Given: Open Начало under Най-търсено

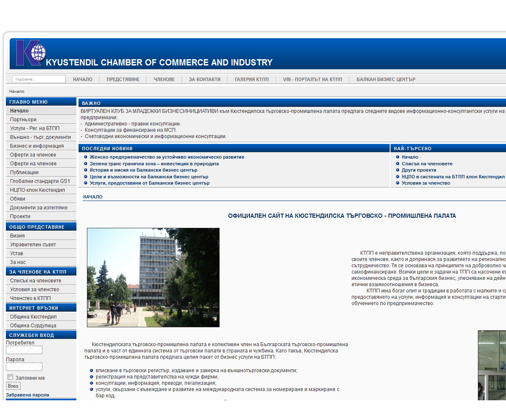Looking at the screenshot, I should click(x=410, y=157).
